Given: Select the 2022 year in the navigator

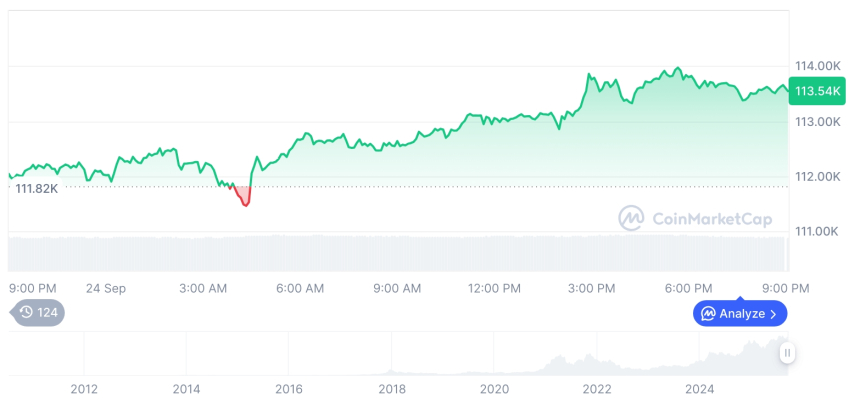Looking at the screenshot, I should click(x=597, y=389).
